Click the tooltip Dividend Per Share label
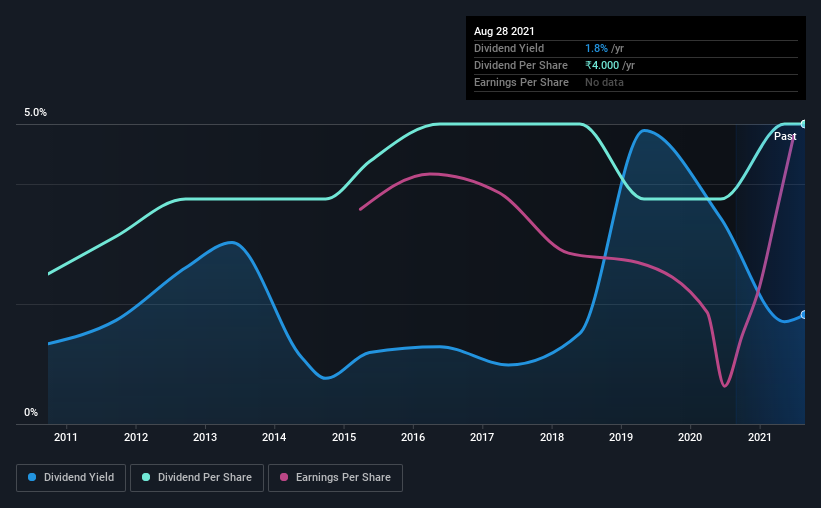 pos(520,65)
